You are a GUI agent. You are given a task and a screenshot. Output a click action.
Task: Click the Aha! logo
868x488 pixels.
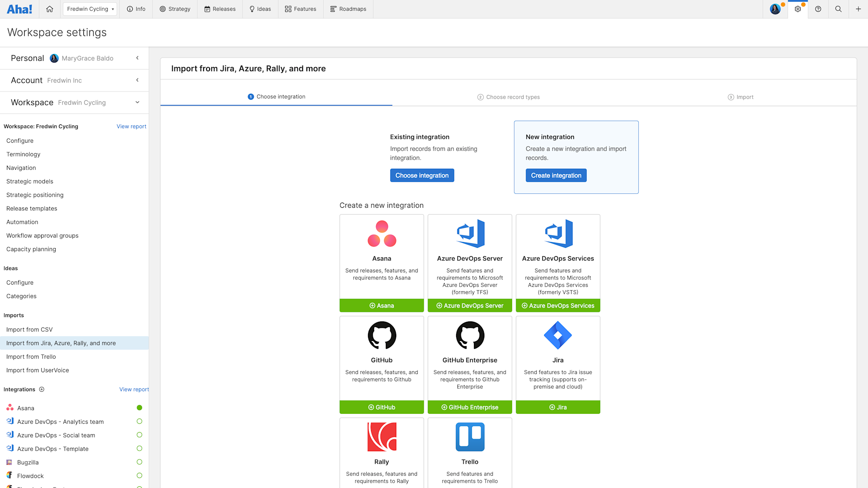(20, 9)
